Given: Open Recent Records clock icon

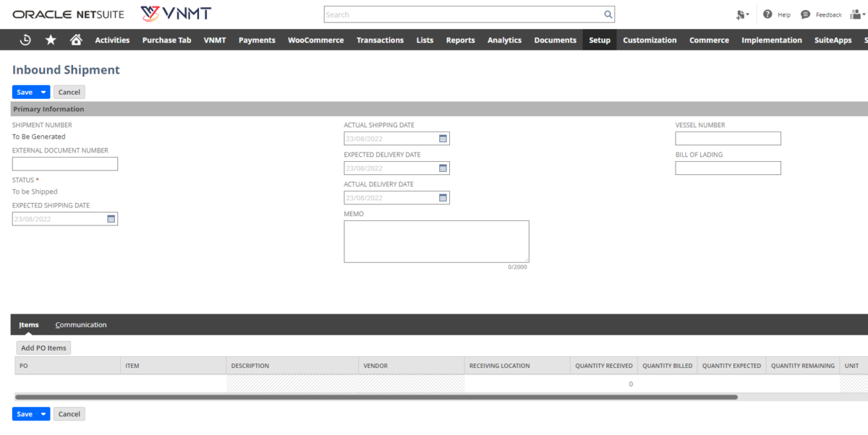Looking at the screenshot, I should (25, 40).
